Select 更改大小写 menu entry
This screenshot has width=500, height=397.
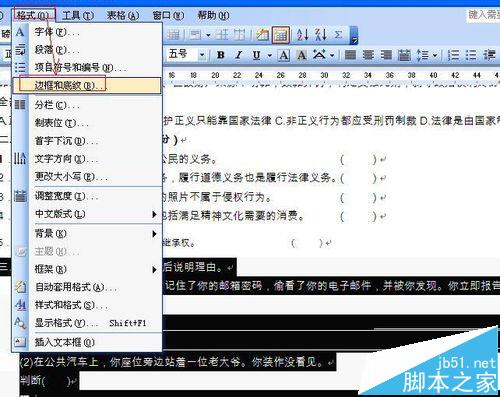(87, 177)
